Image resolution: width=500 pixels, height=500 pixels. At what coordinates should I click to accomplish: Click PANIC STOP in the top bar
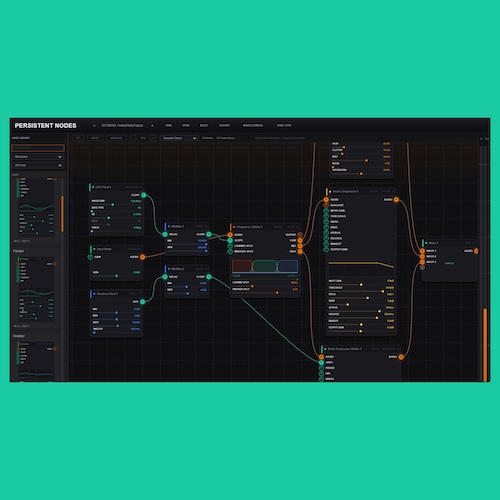click(284, 126)
